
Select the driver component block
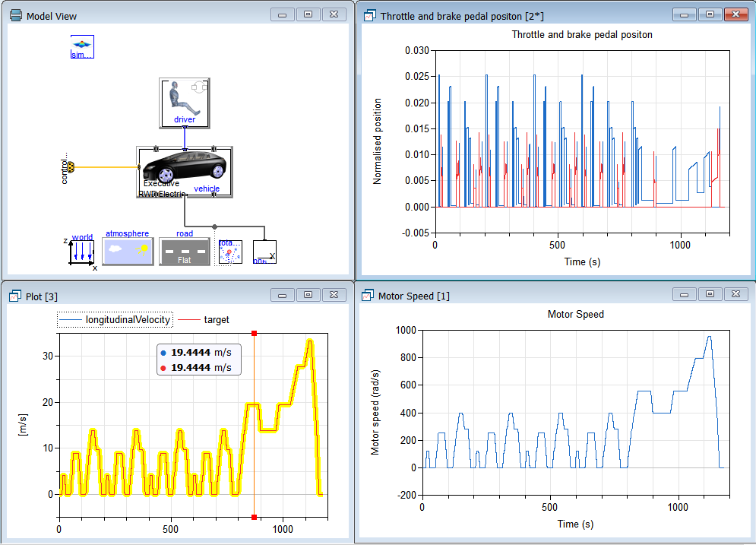click(x=185, y=103)
